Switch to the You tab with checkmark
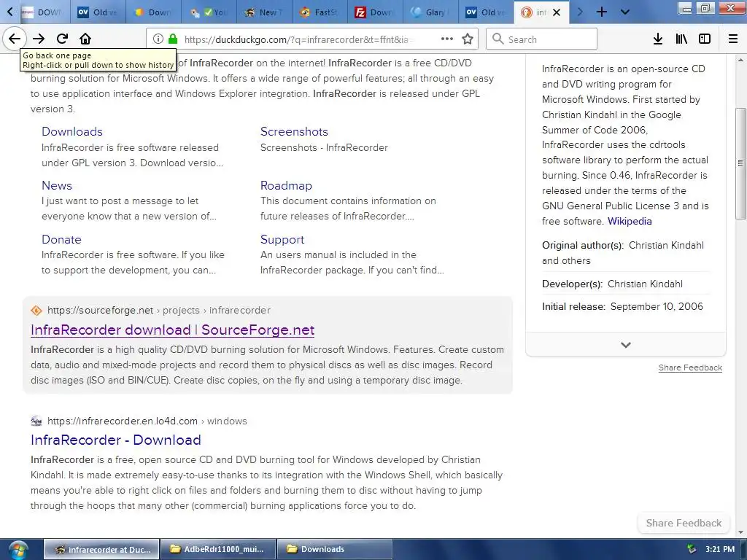 coord(209,12)
